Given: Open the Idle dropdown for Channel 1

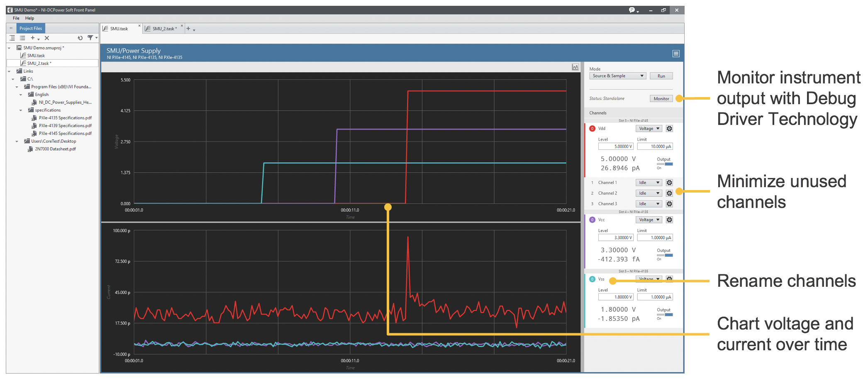Looking at the screenshot, I should coord(649,183).
